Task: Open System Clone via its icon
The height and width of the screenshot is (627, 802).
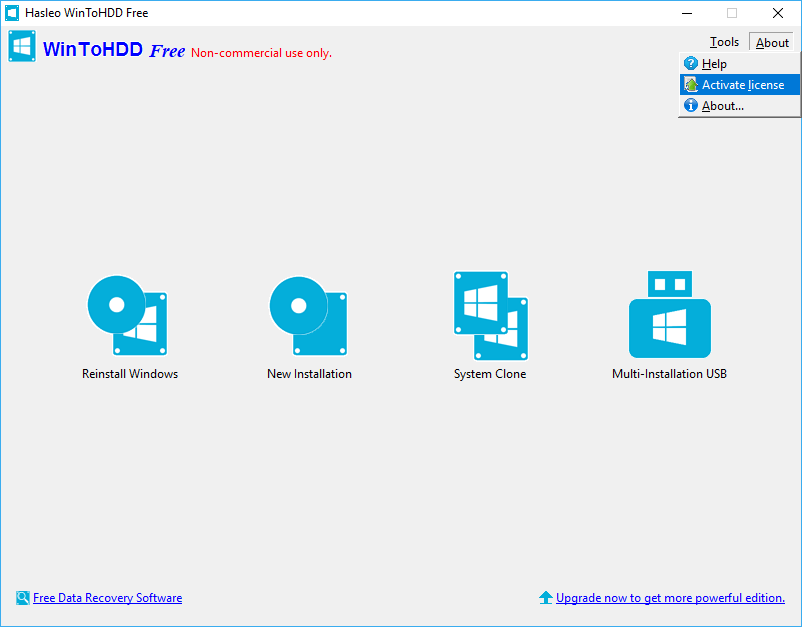Action: 491,316
